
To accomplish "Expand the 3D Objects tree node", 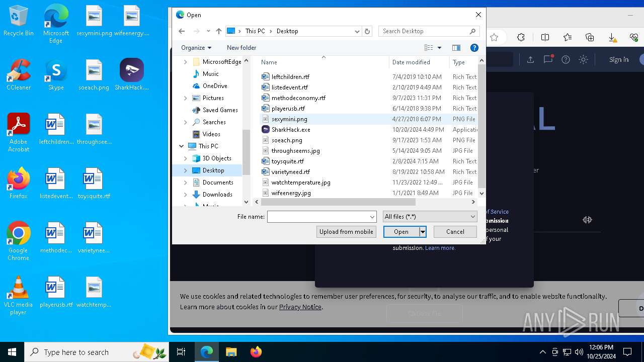I will coord(186,158).
